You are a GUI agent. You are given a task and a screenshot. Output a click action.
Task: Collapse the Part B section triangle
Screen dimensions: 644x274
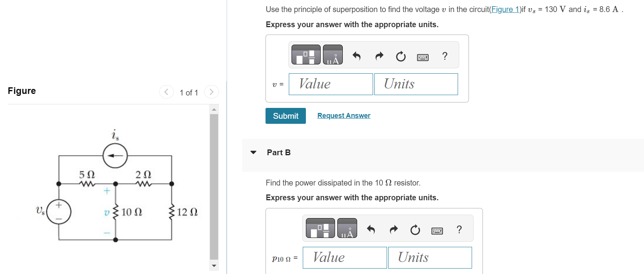253,153
